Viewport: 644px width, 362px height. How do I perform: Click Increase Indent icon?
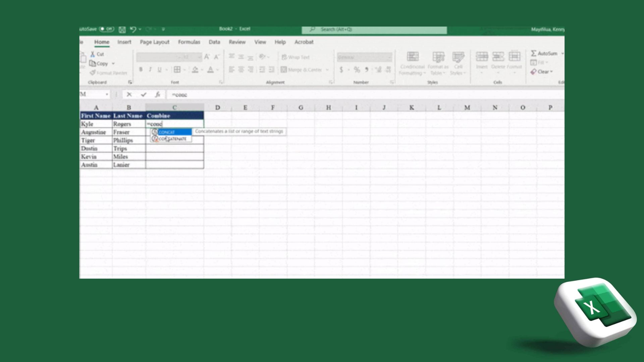click(x=272, y=69)
